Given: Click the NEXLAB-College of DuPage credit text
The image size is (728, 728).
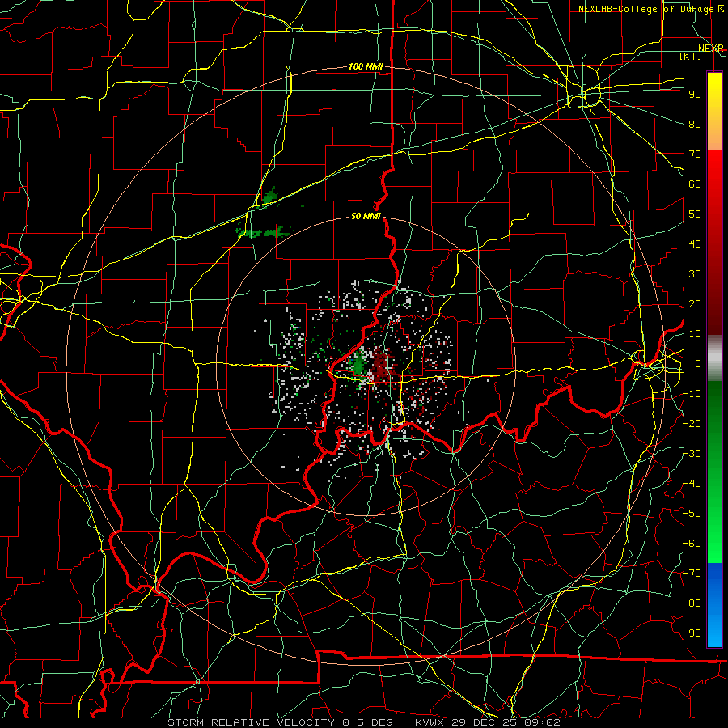Looking at the screenshot, I should point(650,9).
